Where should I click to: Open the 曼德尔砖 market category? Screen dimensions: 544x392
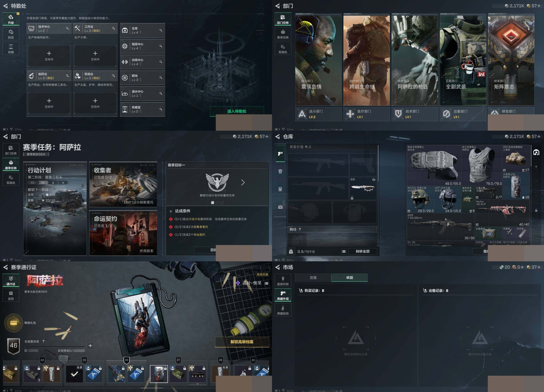283,280
